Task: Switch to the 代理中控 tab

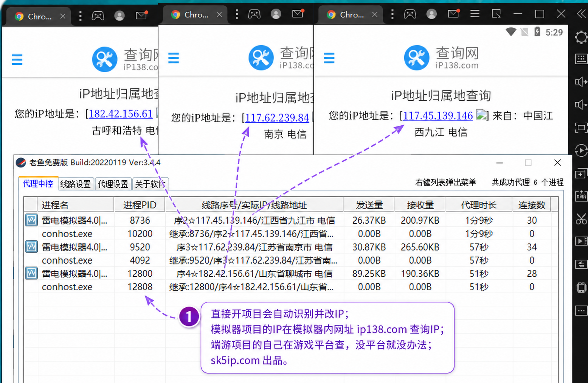Action: point(38,184)
